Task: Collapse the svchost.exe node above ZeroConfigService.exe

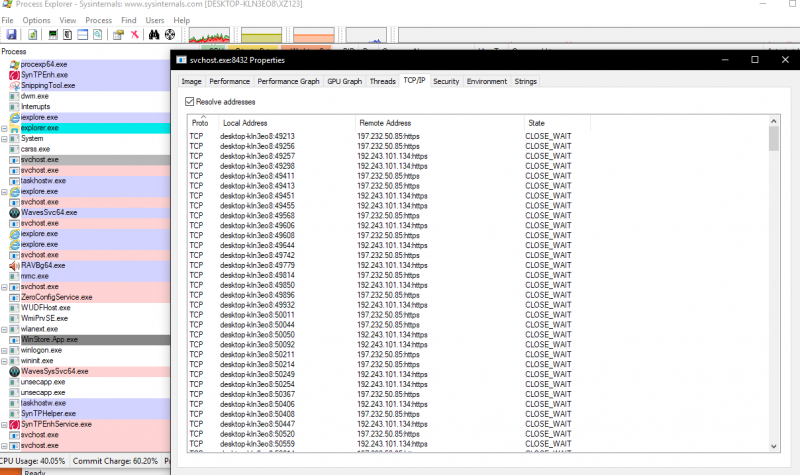Action: (4, 287)
